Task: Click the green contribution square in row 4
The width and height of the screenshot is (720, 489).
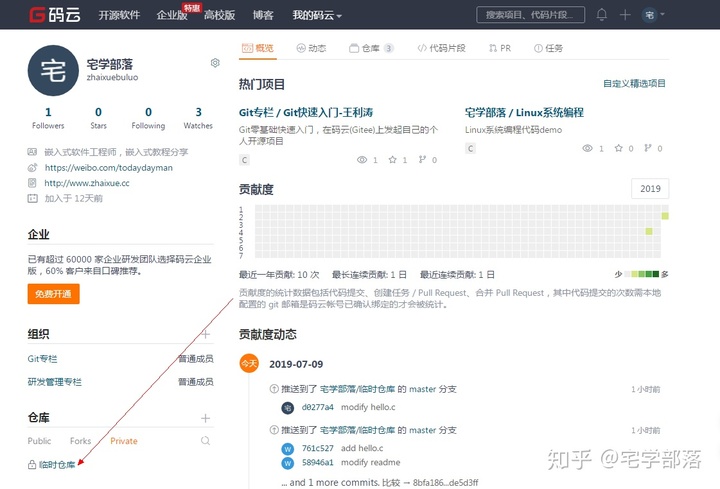Action: pyautogui.click(x=649, y=231)
